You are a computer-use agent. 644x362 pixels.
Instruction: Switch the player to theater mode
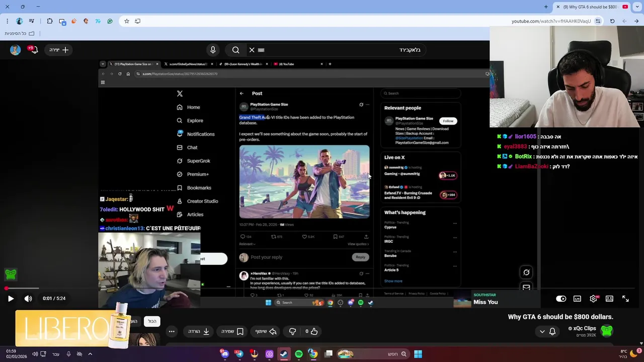(x=609, y=298)
